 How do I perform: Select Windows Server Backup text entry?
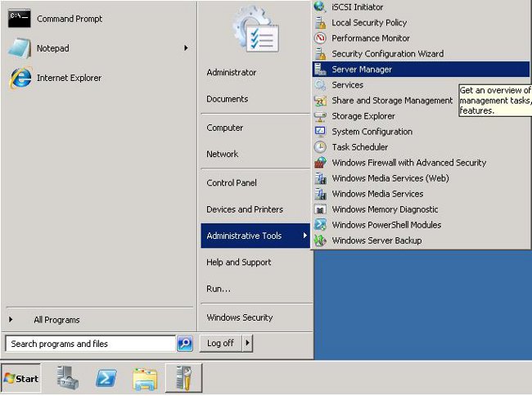coord(377,241)
